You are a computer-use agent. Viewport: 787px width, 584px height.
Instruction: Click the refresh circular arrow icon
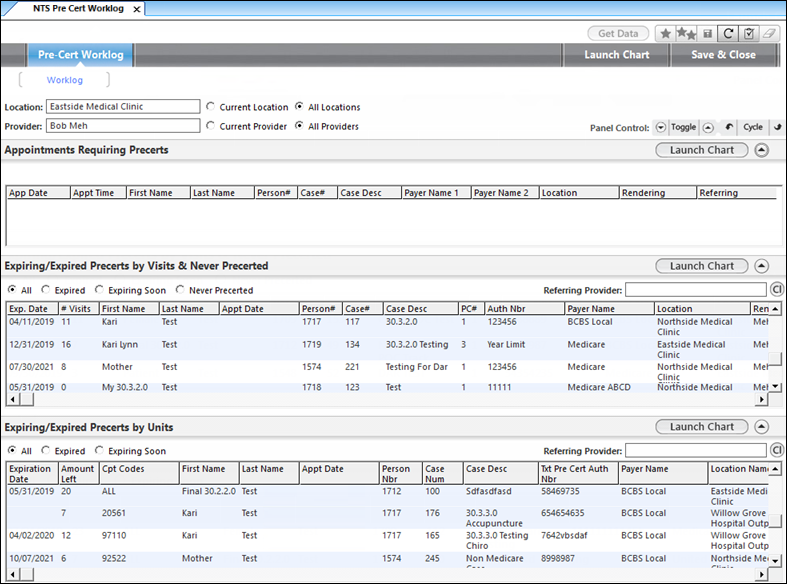coord(728,34)
